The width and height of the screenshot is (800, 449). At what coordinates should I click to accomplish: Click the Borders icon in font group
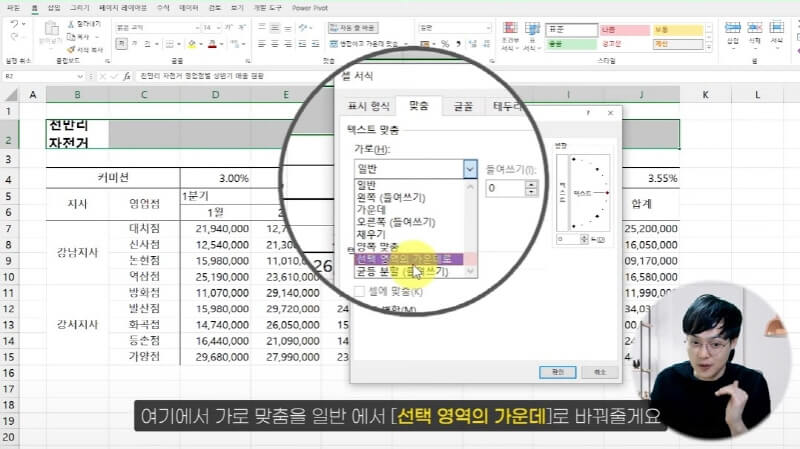point(170,44)
